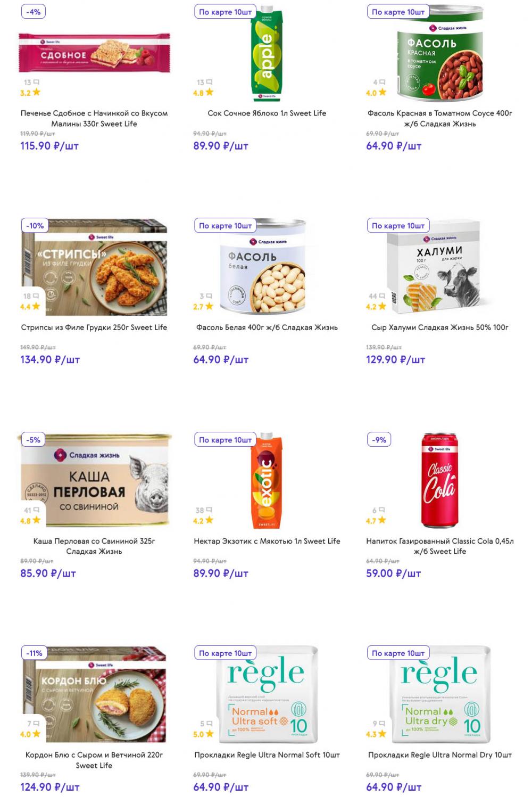Click "По карте 10шт" badge on apple juice
This screenshot has height=804, width=532.
coord(225,12)
